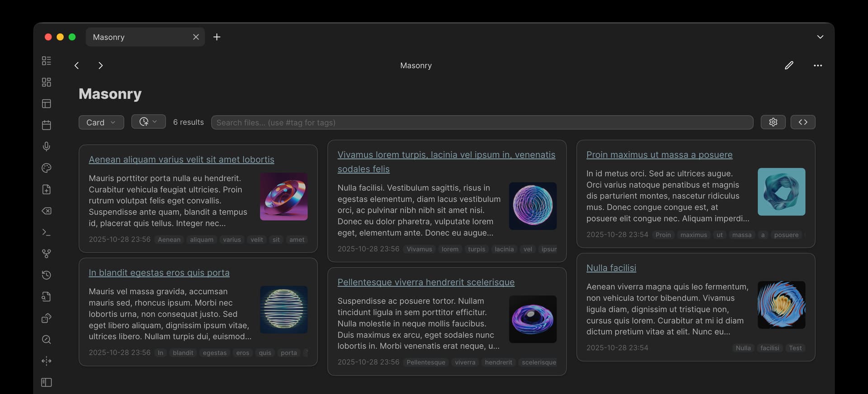
Task: Open a new tab with the plus button
Action: tap(217, 37)
